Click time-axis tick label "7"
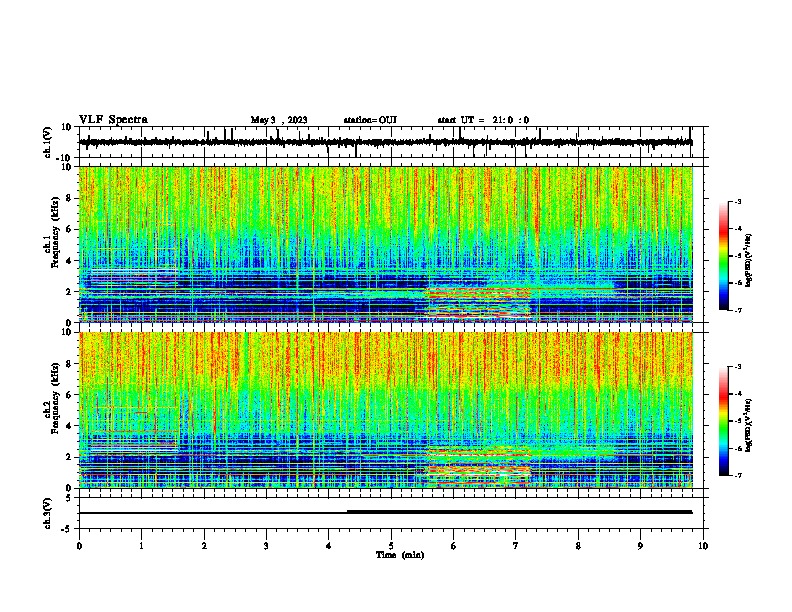Screen dimensions: 792x612 coord(516,546)
